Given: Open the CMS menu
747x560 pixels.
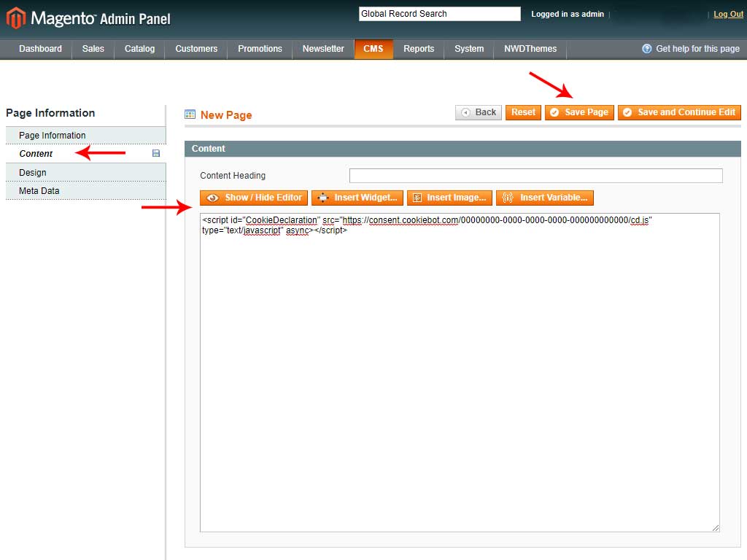Looking at the screenshot, I should (x=373, y=49).
